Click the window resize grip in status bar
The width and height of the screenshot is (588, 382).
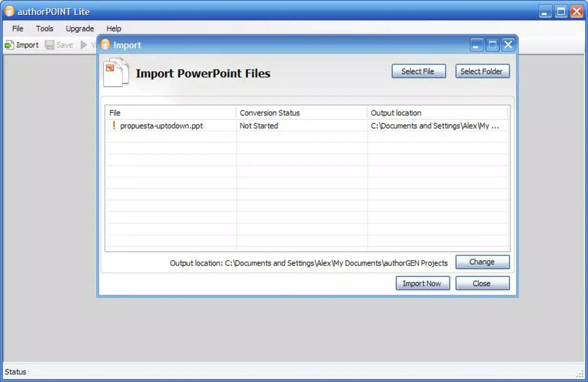[x=580, y=373]
